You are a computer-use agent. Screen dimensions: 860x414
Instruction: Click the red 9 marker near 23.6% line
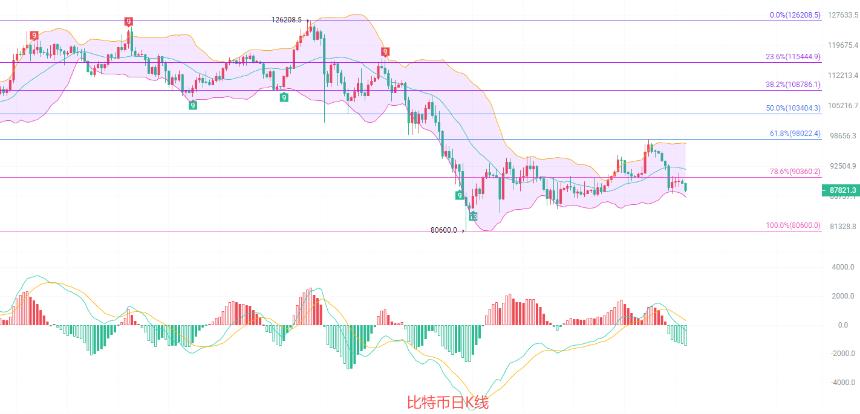tap(386, 52)
